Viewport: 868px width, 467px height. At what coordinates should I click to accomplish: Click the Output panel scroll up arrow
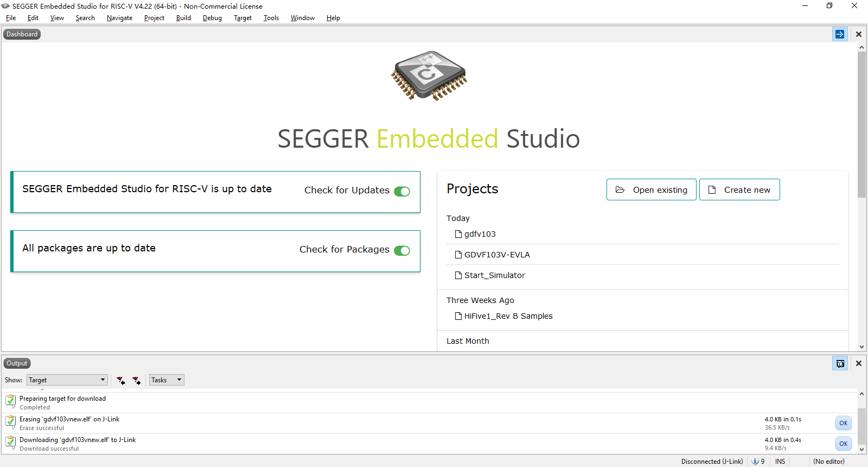(861, 394)
